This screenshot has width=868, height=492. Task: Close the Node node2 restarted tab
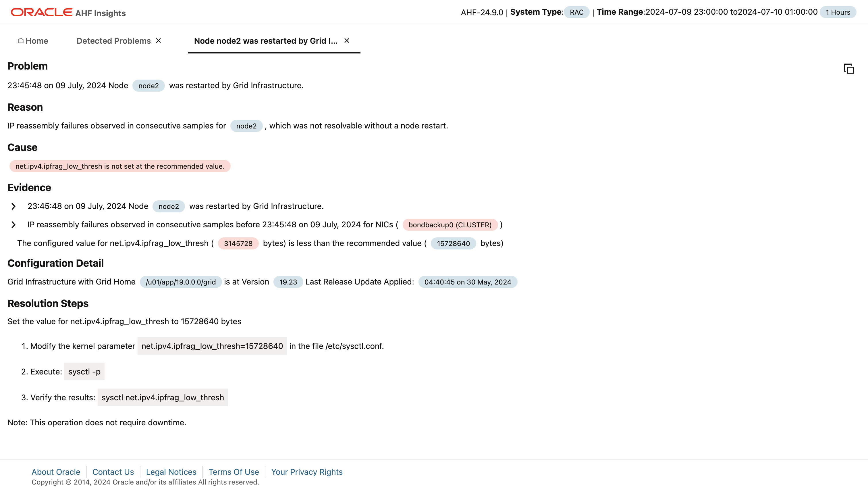(x=346, y=41)
